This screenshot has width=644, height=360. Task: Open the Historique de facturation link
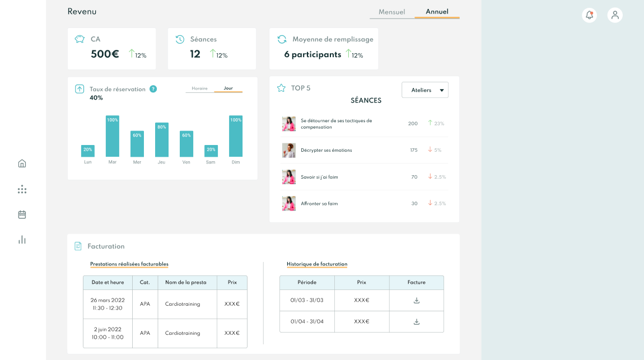(317, 264)
